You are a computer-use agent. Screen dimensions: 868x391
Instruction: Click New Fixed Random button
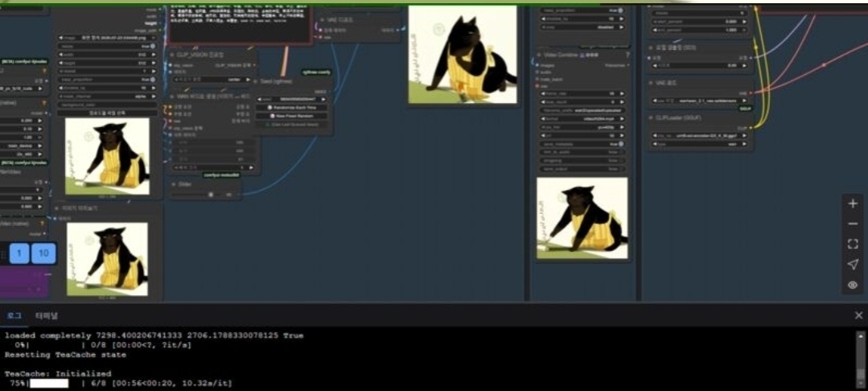pos(292,116)
